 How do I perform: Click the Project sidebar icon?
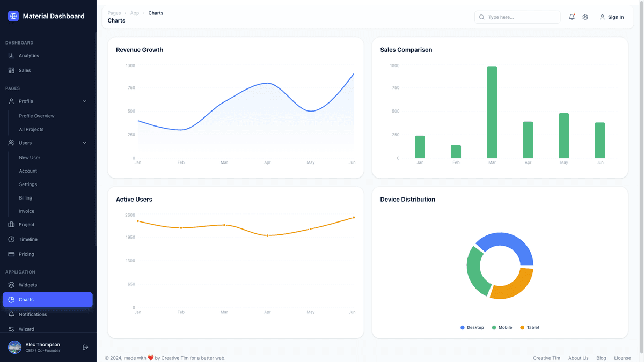click(11, 224)
